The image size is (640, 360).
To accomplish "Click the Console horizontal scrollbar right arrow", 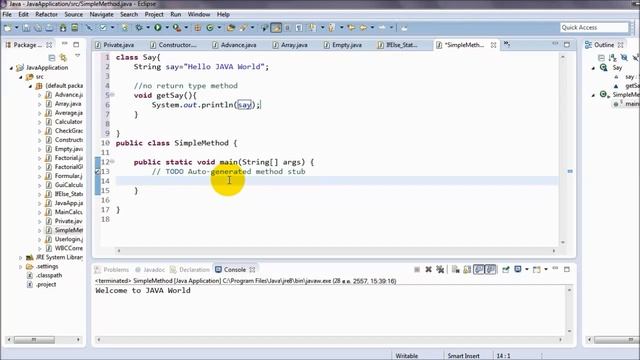I will coord(560,340).
